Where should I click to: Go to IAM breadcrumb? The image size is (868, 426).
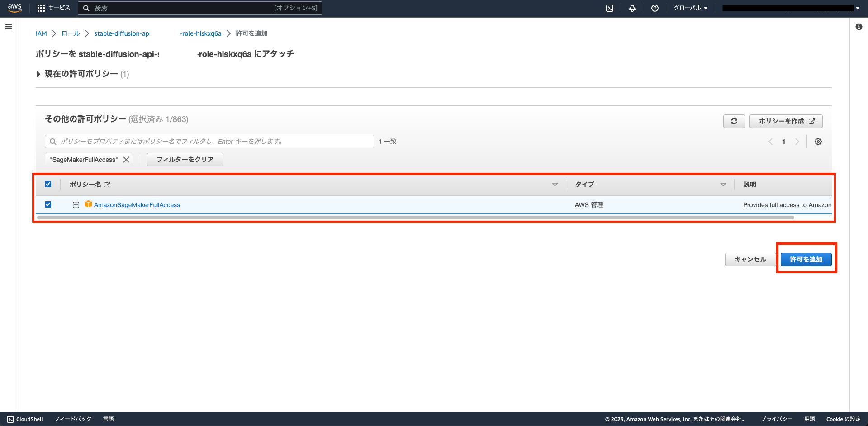coord(41,33)
